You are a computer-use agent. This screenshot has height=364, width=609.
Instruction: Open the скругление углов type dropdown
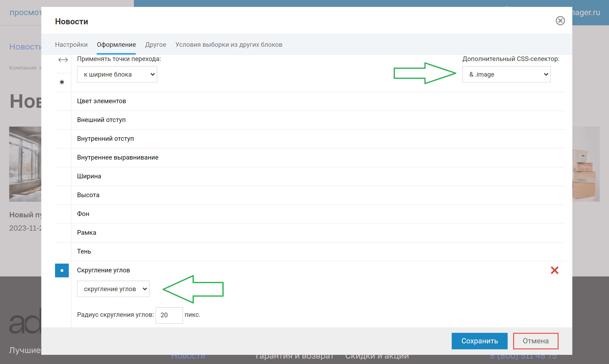(x=113, y=289)
